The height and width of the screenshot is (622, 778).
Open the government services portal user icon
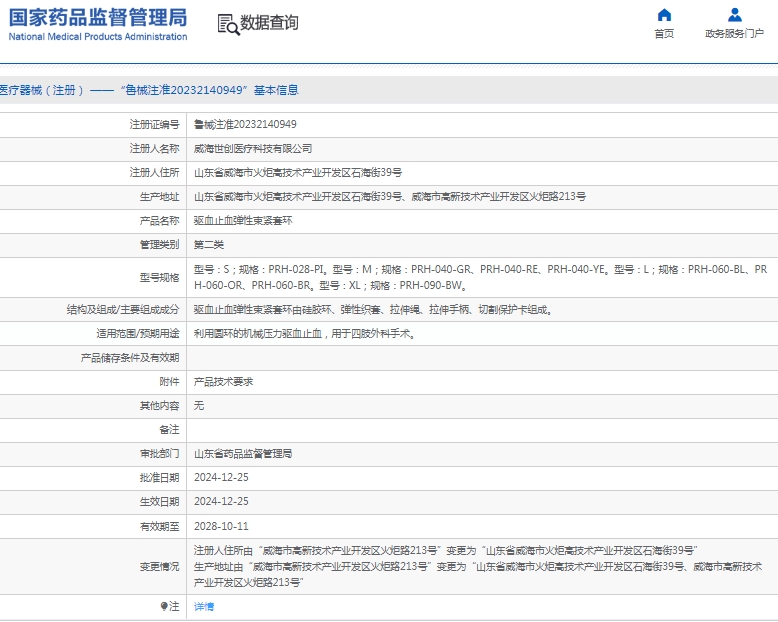coord(735,15)
